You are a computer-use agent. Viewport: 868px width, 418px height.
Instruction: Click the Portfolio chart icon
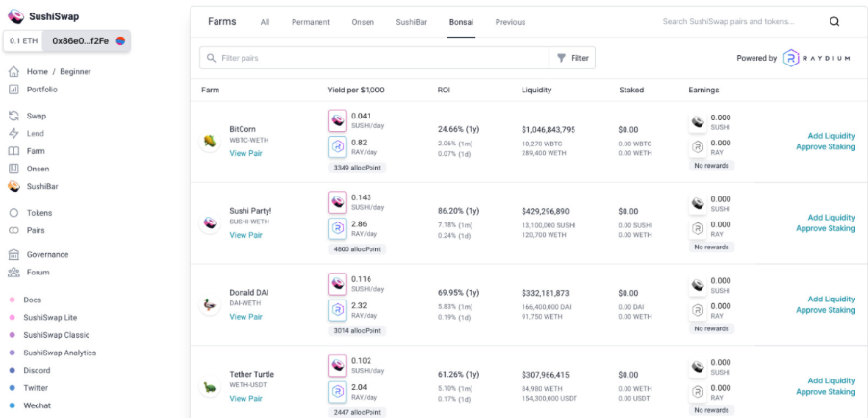(x=13, y=90)
